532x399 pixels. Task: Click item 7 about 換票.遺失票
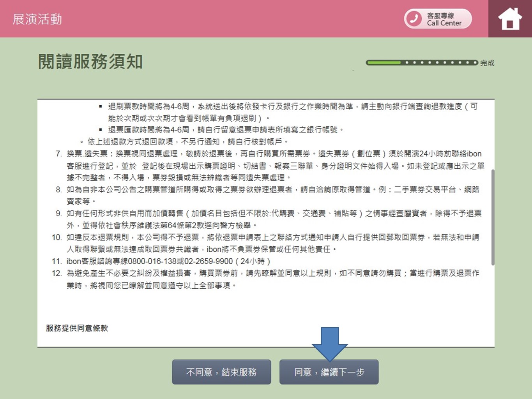(x=273, y=166)
